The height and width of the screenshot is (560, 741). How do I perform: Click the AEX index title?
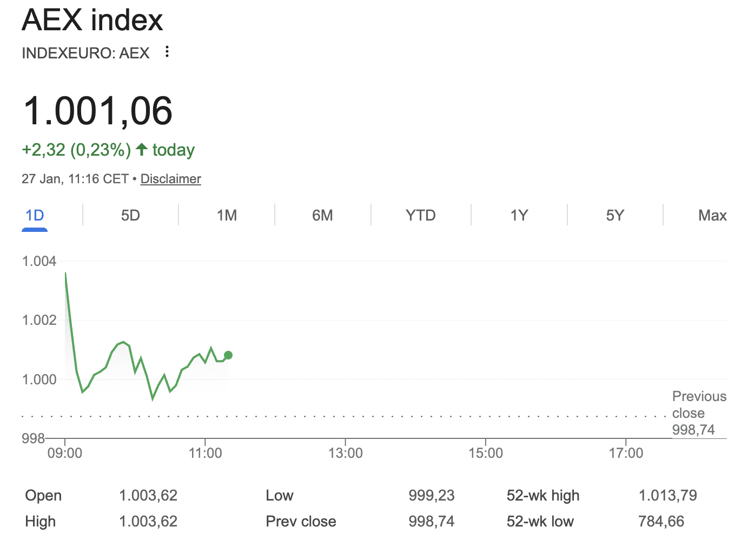92,21
